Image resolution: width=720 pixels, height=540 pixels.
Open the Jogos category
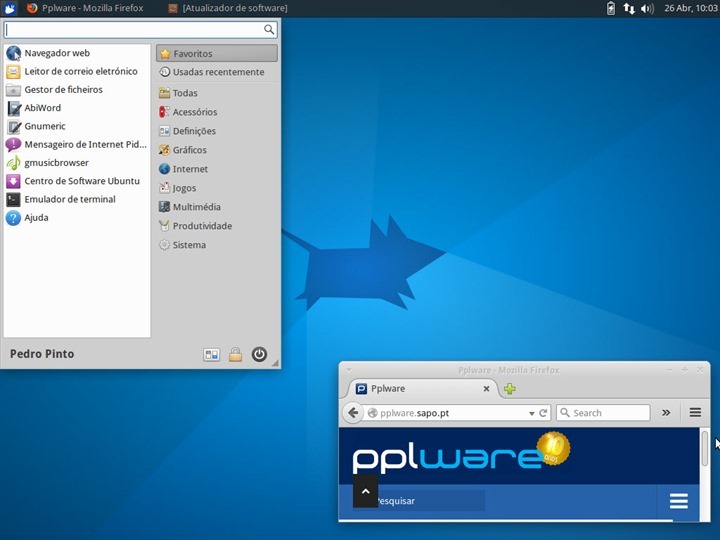(217, 188)
